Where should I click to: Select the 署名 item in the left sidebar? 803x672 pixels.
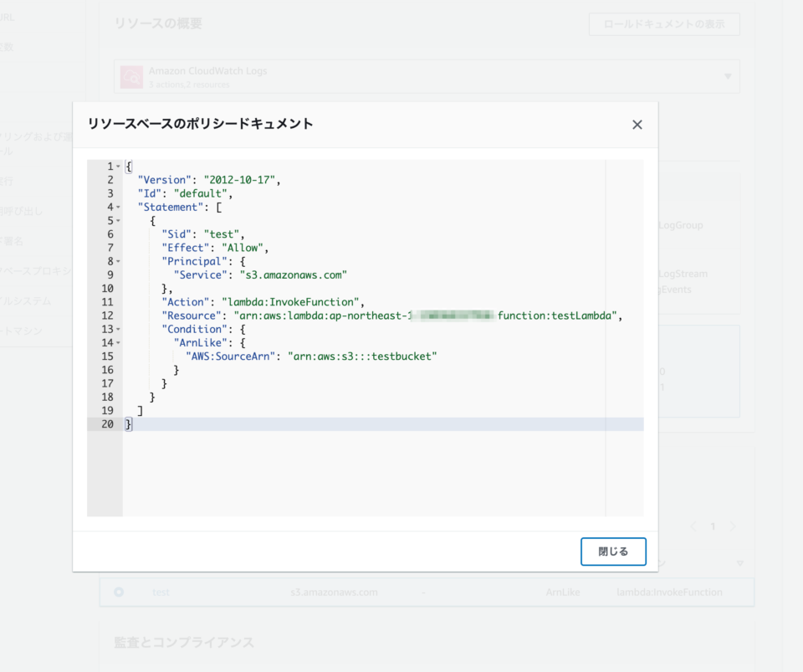tap(21, 239)
